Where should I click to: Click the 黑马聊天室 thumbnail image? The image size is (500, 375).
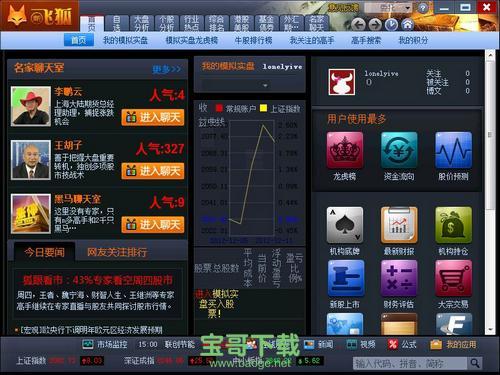[x=31, y=213]
